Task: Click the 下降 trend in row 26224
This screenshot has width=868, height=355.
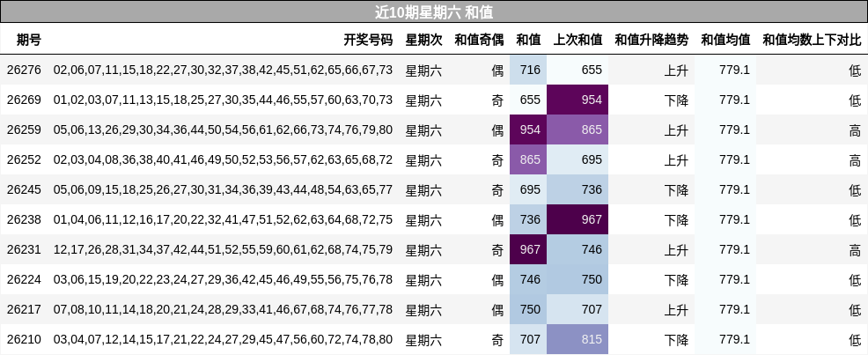Action: 676,279
